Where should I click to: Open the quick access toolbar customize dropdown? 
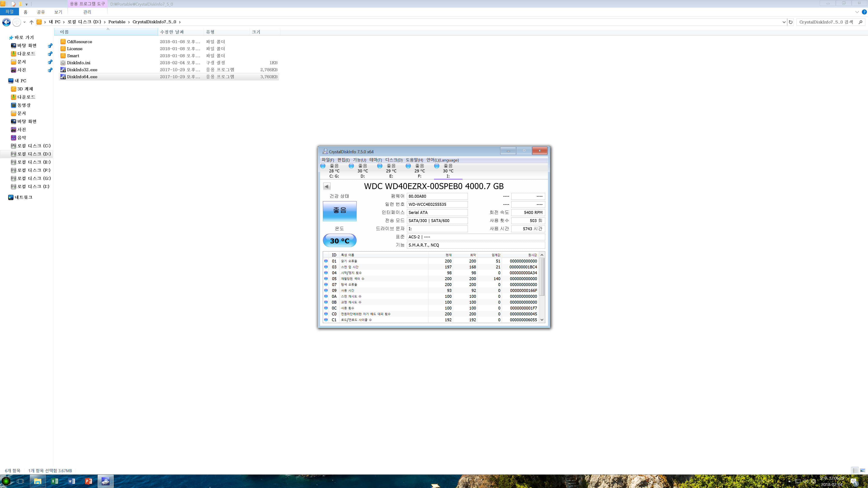[26, 4]
